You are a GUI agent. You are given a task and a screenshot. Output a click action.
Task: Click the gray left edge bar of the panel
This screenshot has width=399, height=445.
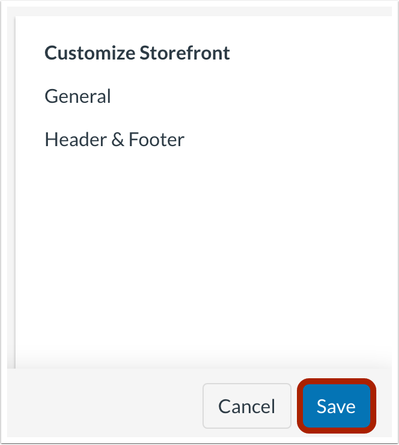[x=14, y=192]
